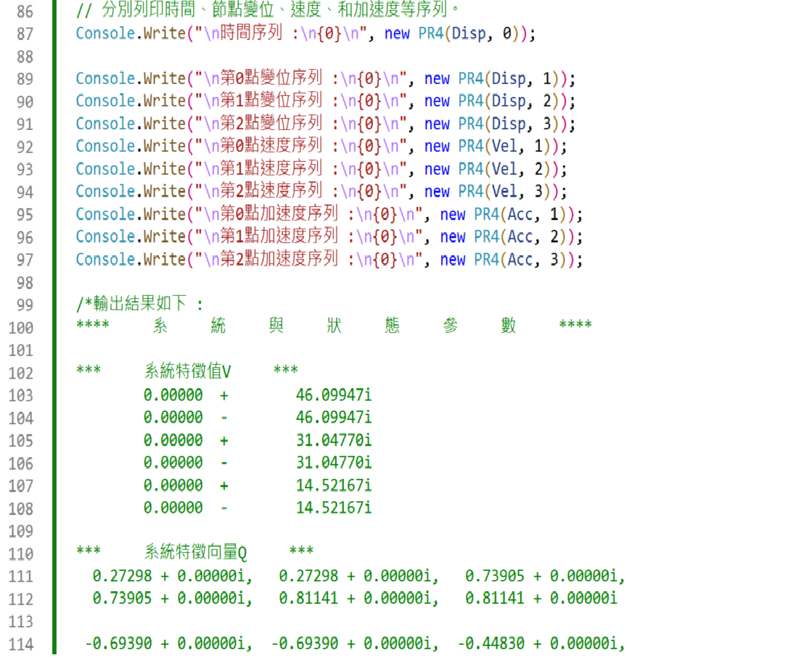Click the string 第2點變位序列

click(x=271, y=124)
